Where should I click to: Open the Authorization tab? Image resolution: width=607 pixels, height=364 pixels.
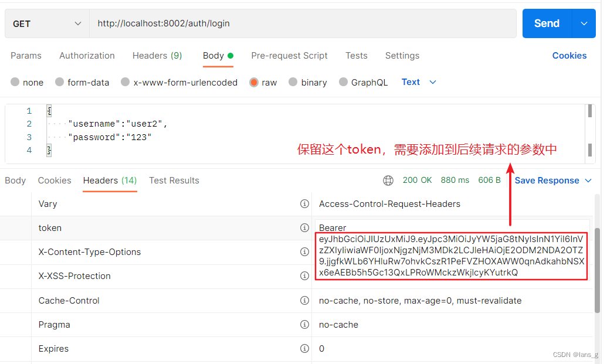tap(87, 56)
